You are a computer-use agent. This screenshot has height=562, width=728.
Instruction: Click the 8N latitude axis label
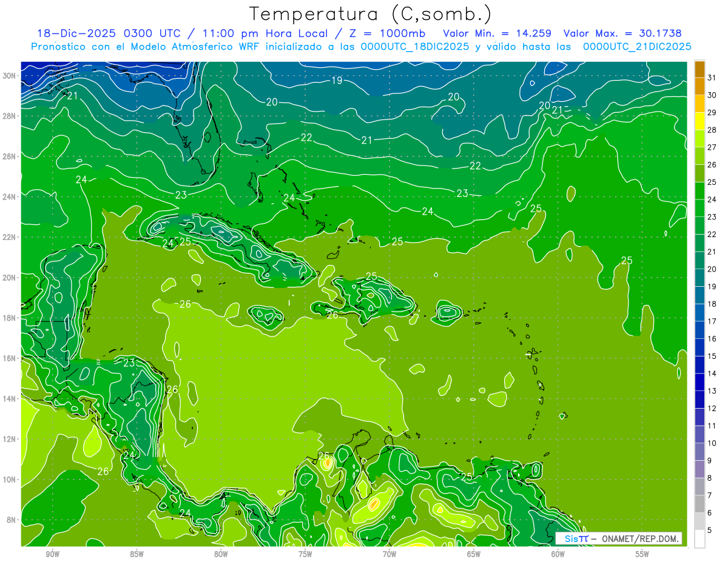12,520
